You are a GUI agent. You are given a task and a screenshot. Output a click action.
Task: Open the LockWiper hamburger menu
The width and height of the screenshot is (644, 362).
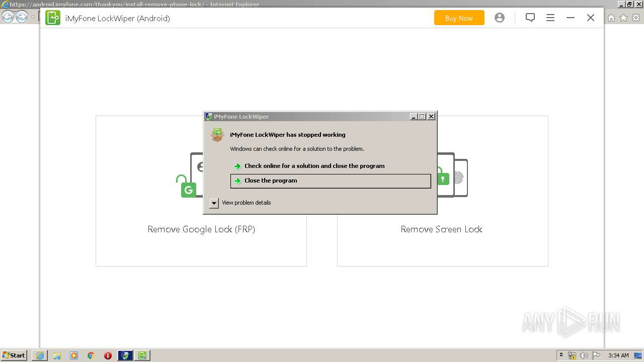[550, 18]
